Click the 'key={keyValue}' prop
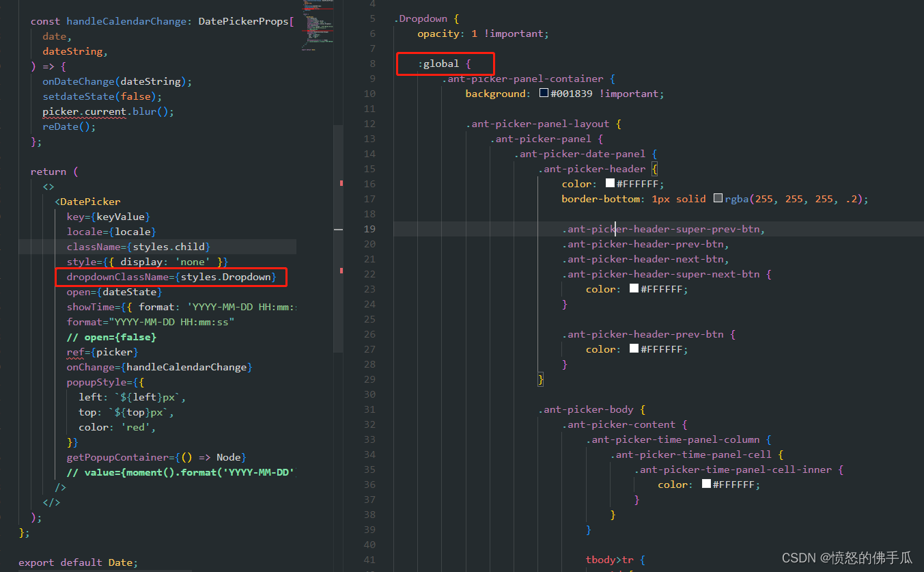Screen dimensions: 924x572 (108, 217)
